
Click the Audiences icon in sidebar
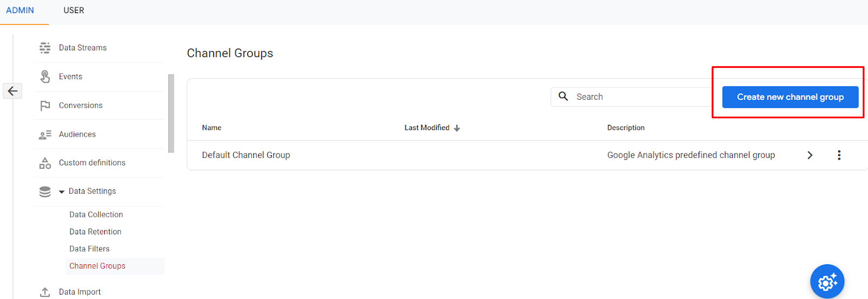pos(45,135)
